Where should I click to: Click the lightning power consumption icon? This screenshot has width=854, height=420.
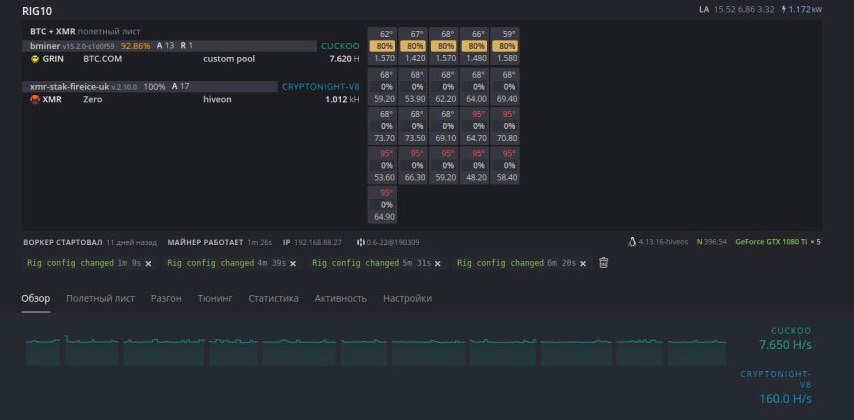784,9
